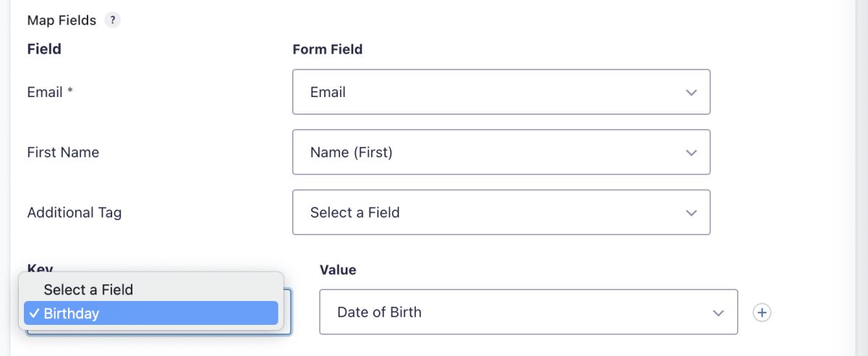Image resolution: width=868 pixels, height=356 pixels.
Task: Select the Birthday option in the Key list
Action: [72, 313]
